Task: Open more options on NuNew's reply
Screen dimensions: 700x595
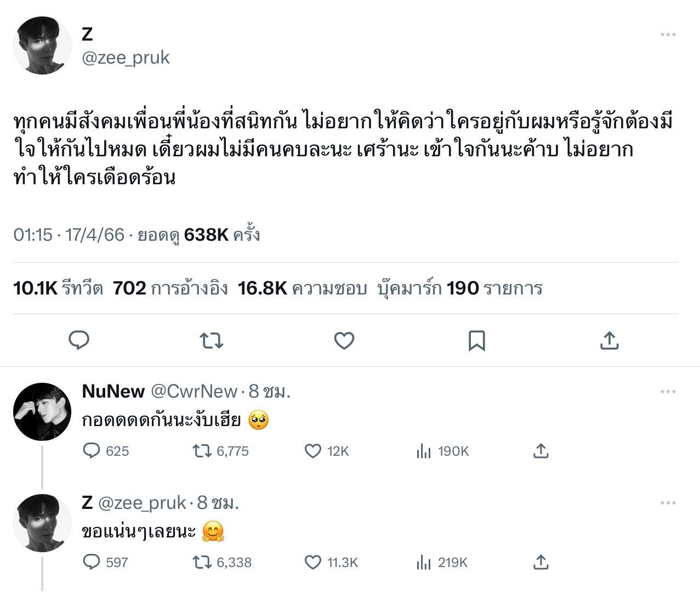Action: [668, 392]
